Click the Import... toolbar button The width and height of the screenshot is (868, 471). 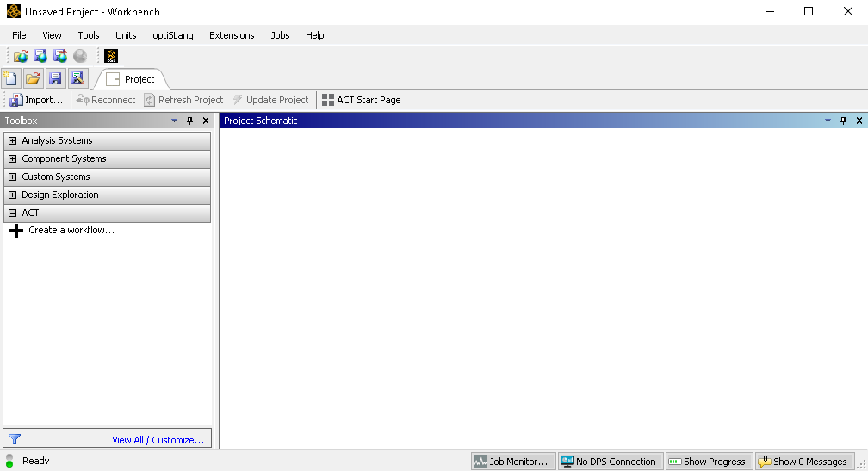(x=36, y=100)
